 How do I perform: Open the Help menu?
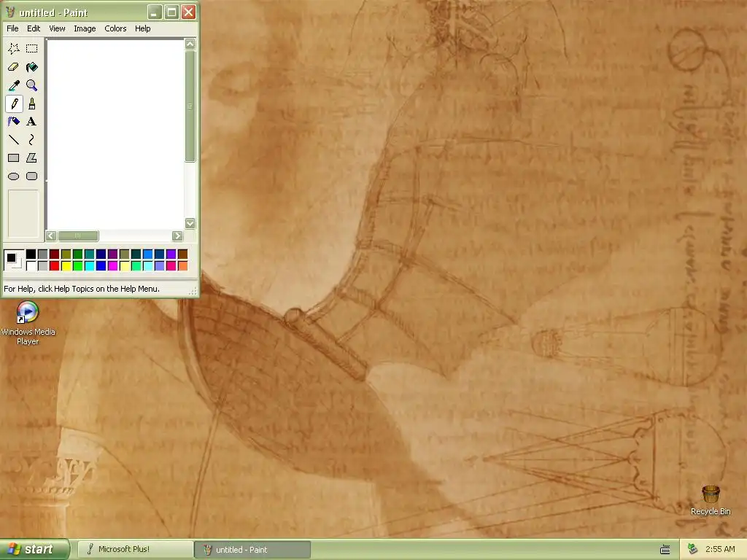[x=142, y=28]
